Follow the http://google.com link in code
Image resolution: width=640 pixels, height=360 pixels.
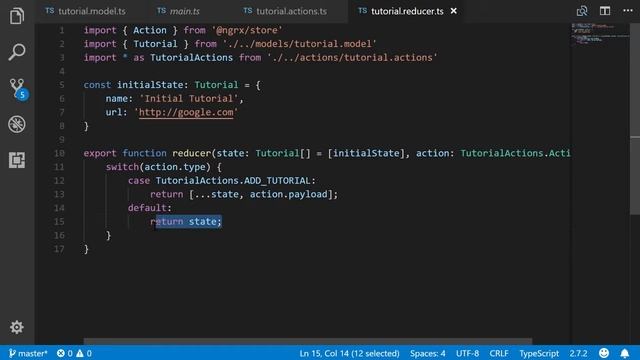tap(186, 112)
